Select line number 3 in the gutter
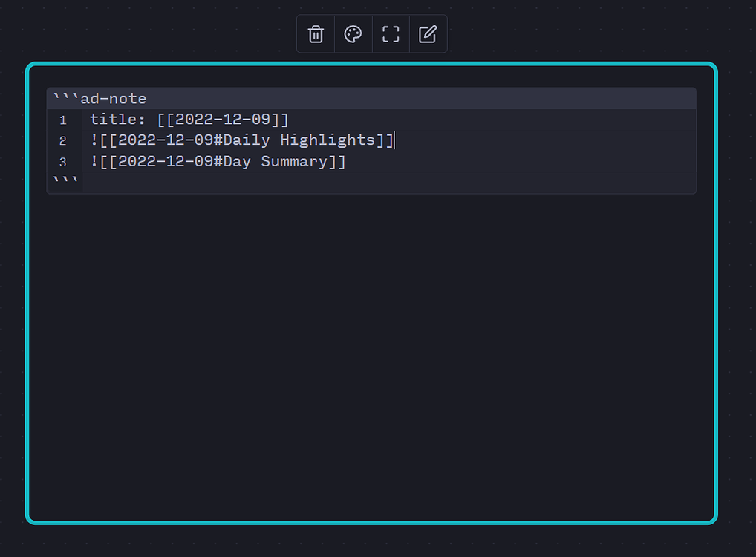This screenshot has width=756, height=557. click(63, 162)
